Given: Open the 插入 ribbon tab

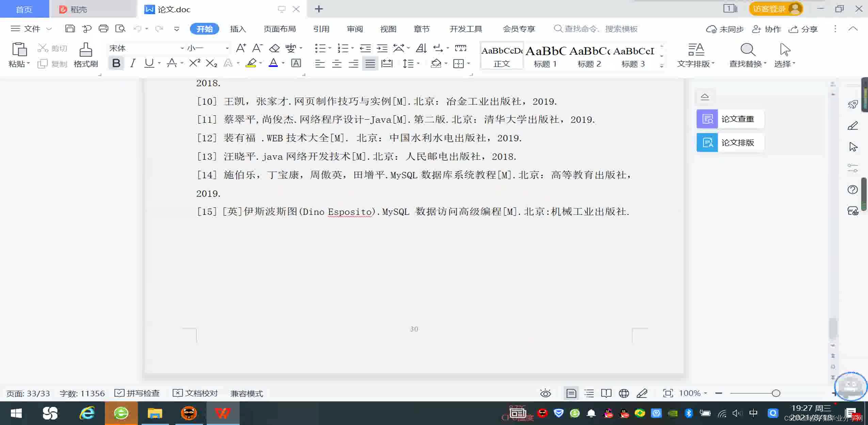Looking at the screenshot, I should [x=238, y=29].
